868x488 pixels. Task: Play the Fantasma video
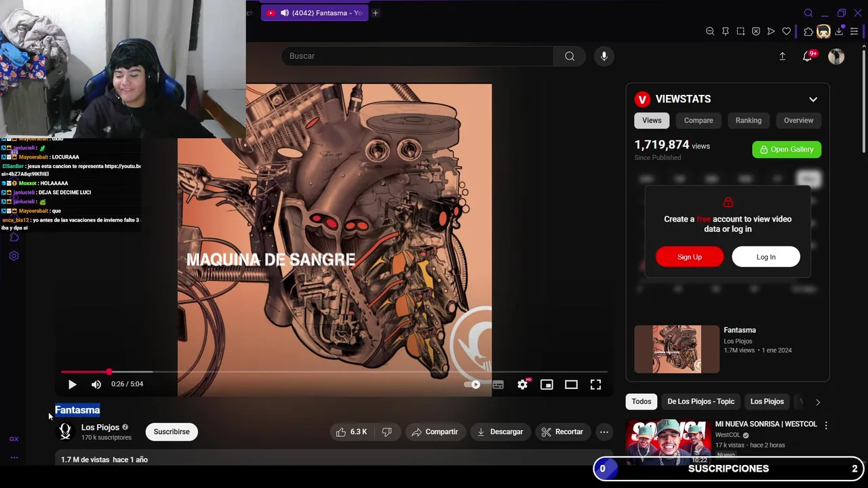click(x=73, y=384)
